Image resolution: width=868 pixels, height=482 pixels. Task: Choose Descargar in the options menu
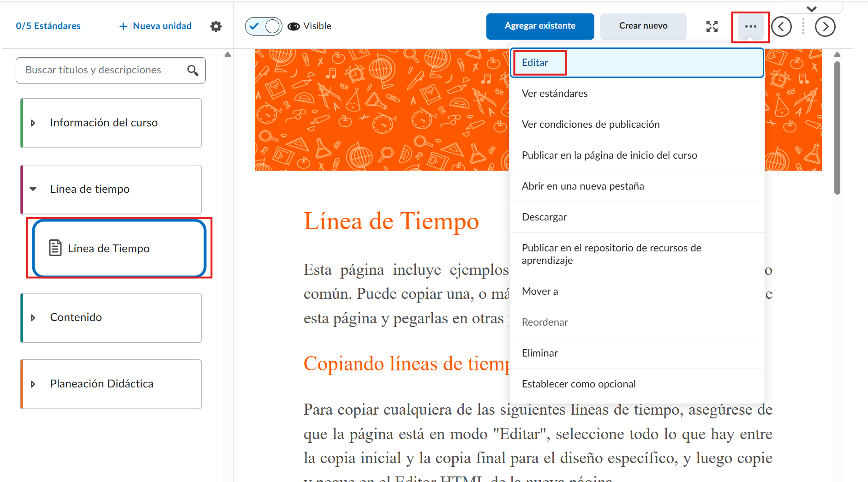(544, 217)
